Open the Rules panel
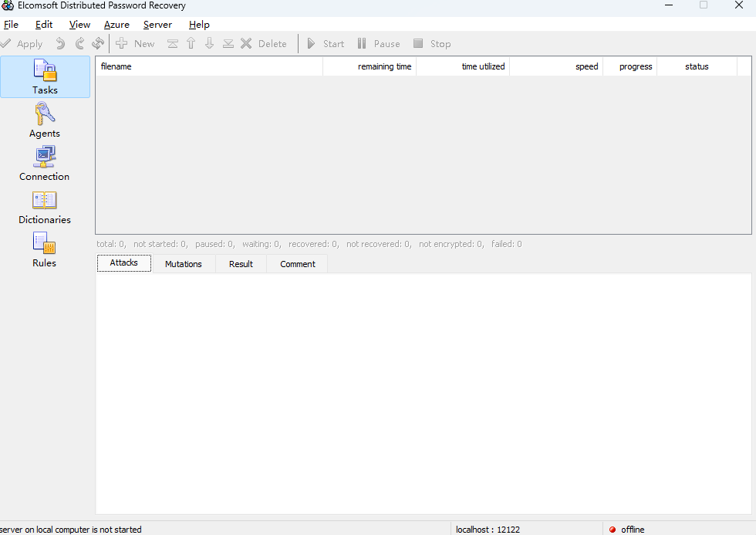The height and width of the screenshot is (535, 756). click(x=45, y=250)
